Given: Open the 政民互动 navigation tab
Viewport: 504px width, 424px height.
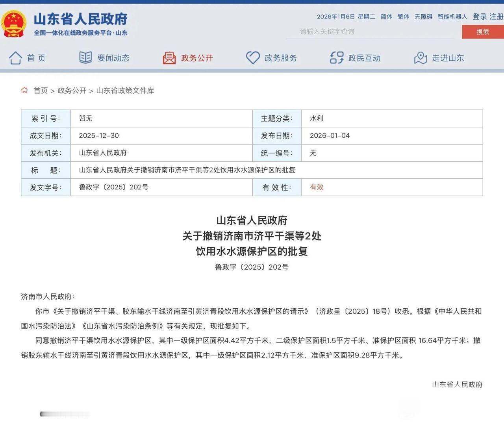Looking at the screenshot, I should pyautogui.click(x=355, y=58).
